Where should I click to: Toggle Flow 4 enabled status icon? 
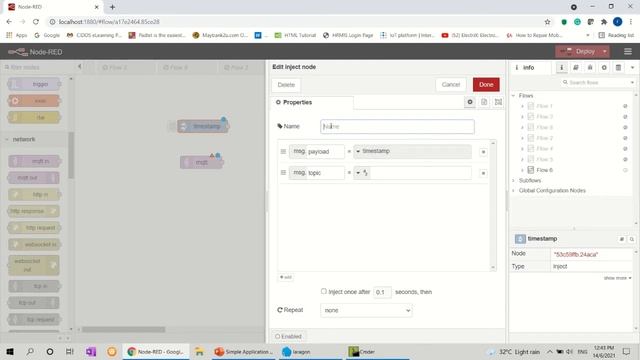coord(625,149)
